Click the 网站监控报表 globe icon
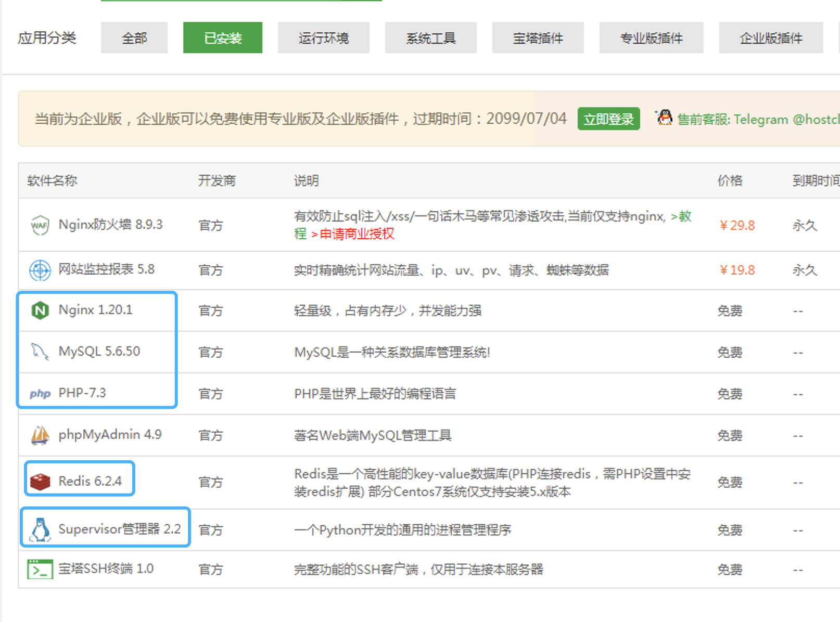Image resolution: width=840 pixels, height=622 pixels. [40, 270]
